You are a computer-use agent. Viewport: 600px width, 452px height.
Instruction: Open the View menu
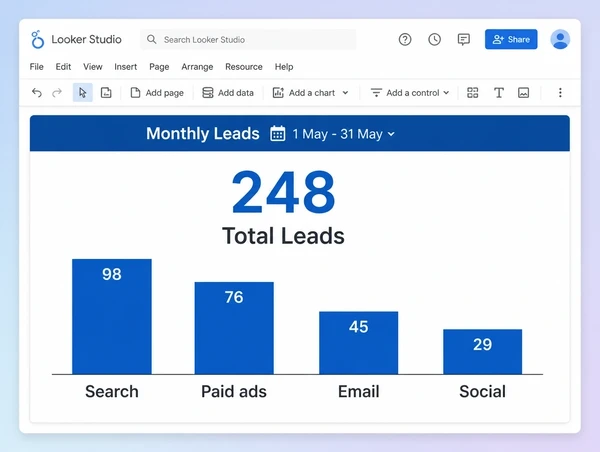tap(93, 67)
